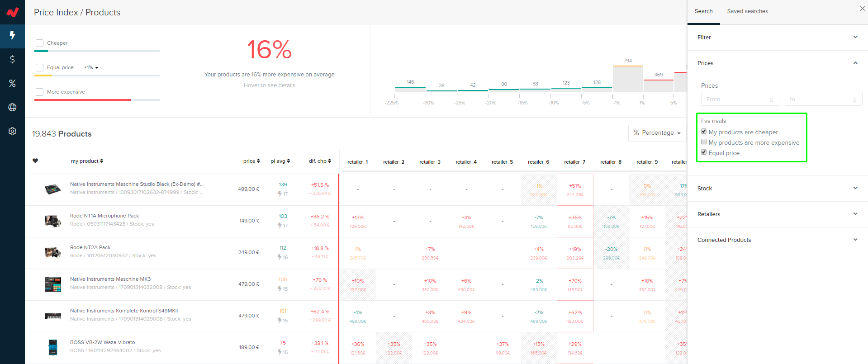Open Maschine MK3 product thumbnail
Screen dimensions: 868x364
click(53, 284)
